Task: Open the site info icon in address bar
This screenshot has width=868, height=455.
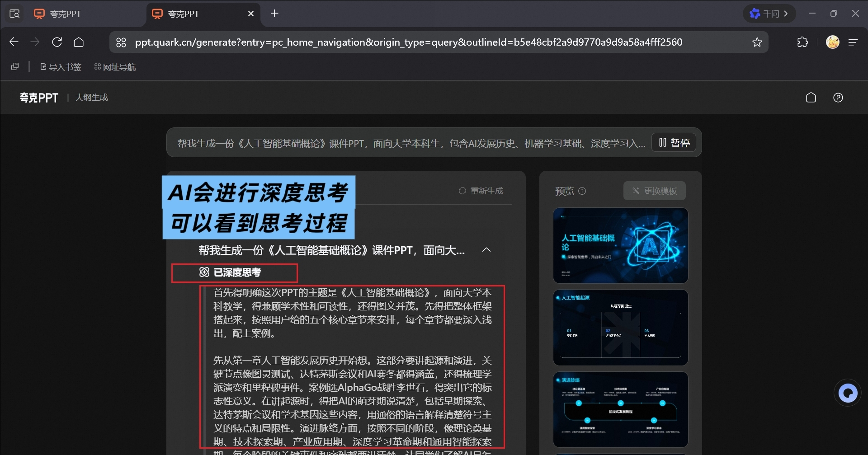Action: [x=121, y=42]
